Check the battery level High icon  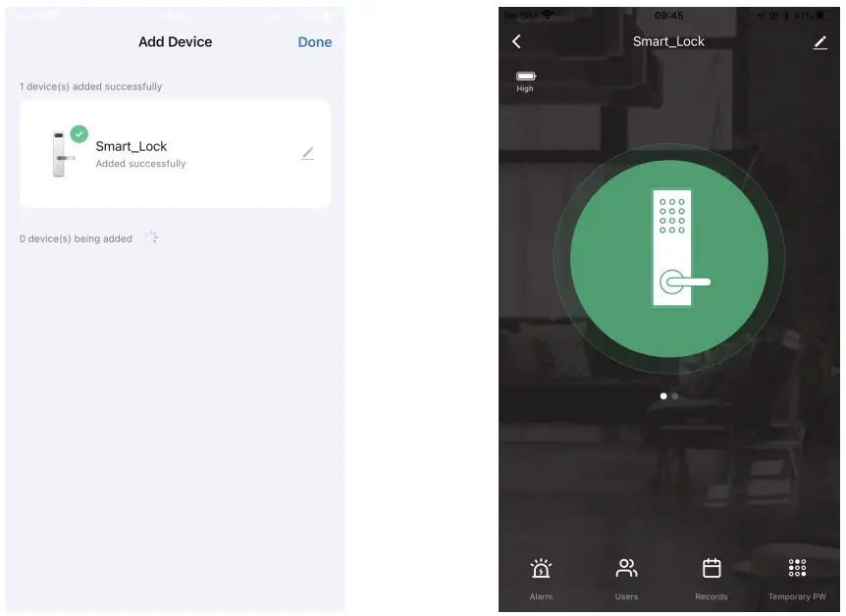525,77
